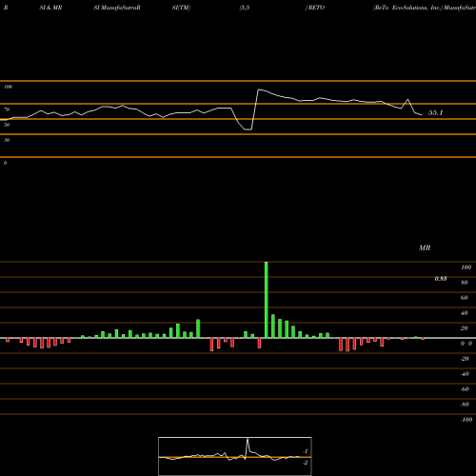The width and height of the screenshot is (476, 476).
Task: Click the 'ReTo Eco-Solutions, Inc.' company name
Action: 407,8
